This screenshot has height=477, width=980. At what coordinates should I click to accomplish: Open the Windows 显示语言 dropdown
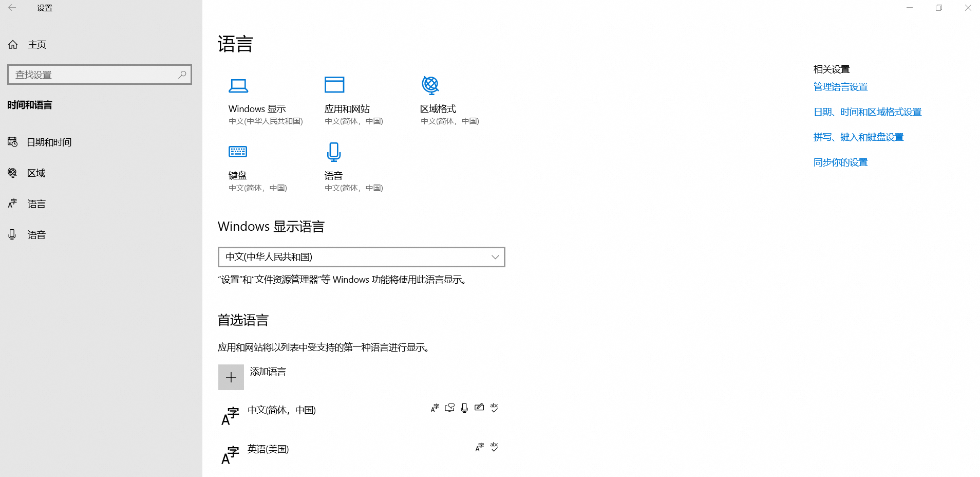coord(362,257)
